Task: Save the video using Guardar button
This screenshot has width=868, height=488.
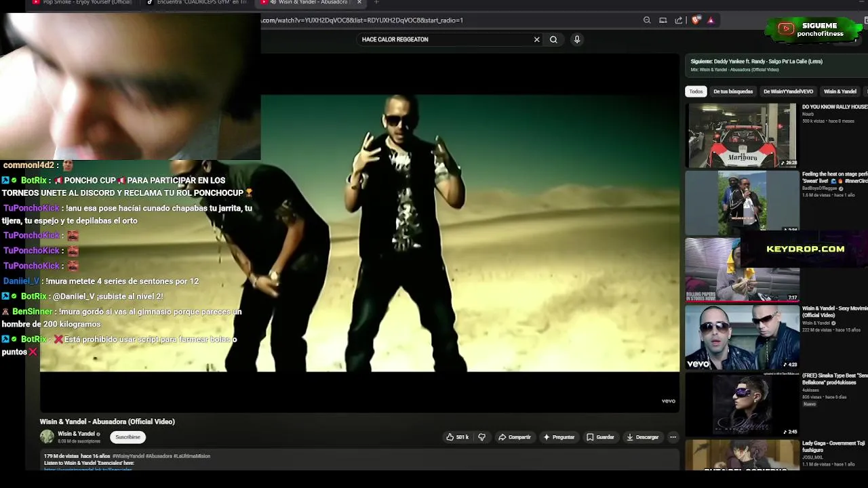Action: click(x=600, y=437)
